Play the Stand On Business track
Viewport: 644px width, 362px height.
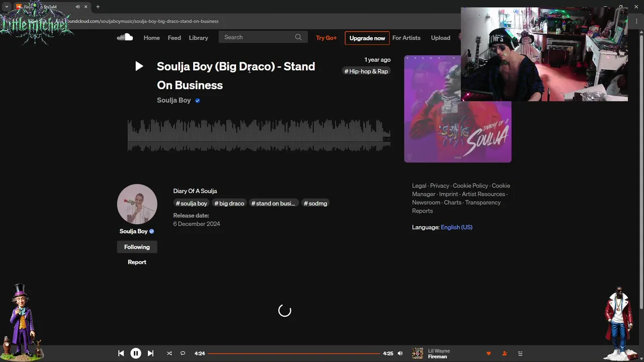[139, 66]
